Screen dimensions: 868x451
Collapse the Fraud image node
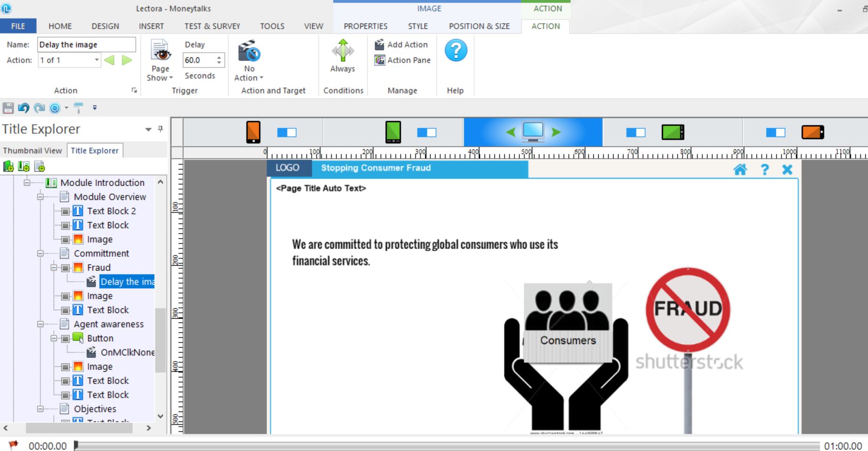click(x=54, y=267)
